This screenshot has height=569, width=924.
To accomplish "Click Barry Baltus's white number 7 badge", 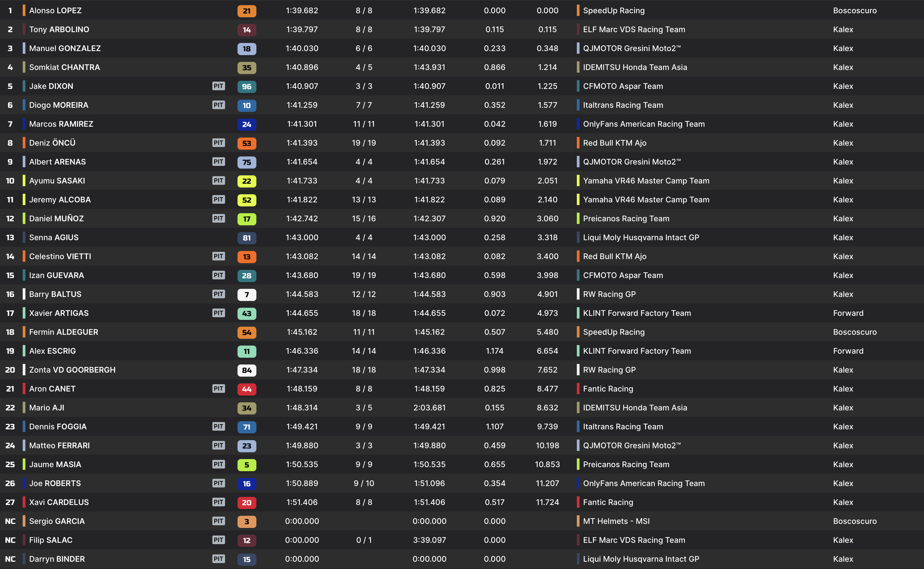I will click(x=246, y=295).
